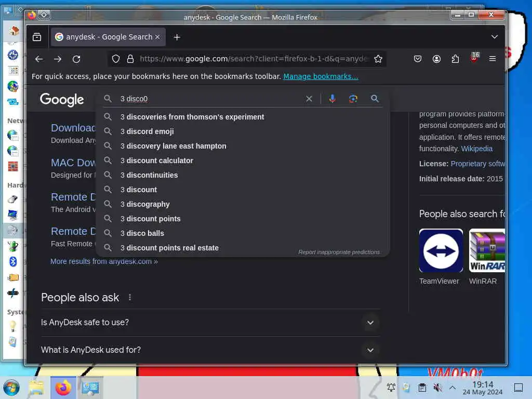Click Report inappropriate predictions

[339, 252]
